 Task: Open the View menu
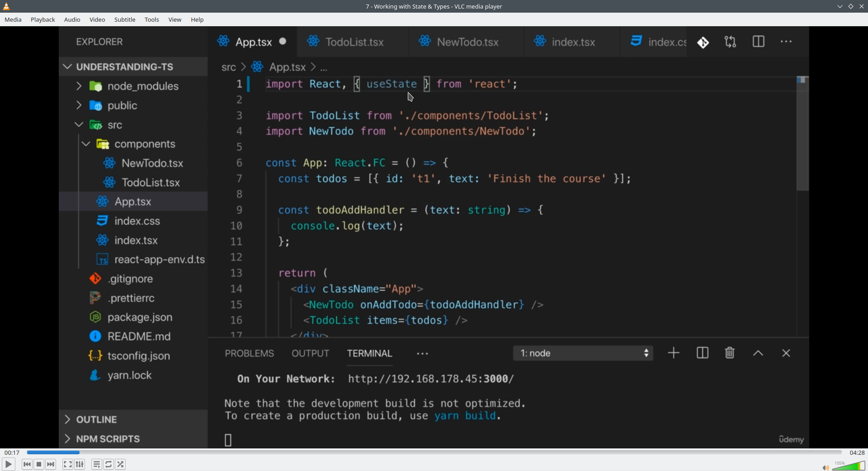click(x=175, y=20)
